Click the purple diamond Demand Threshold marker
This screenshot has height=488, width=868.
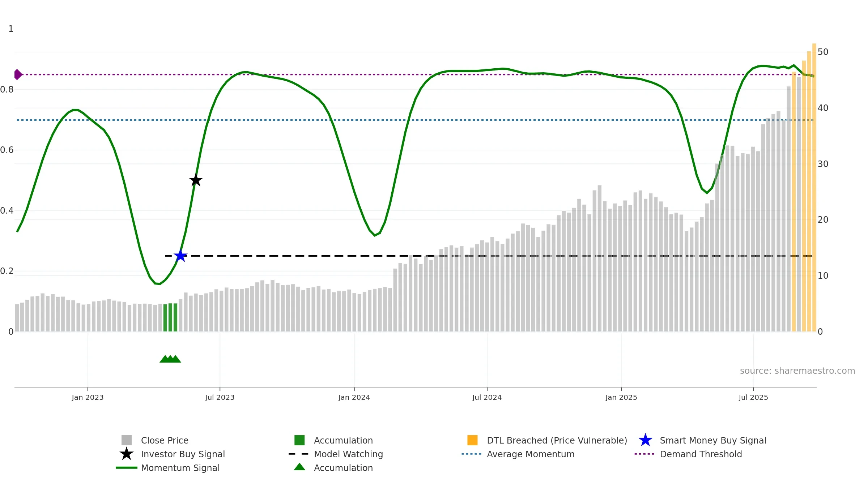[18, 74]
